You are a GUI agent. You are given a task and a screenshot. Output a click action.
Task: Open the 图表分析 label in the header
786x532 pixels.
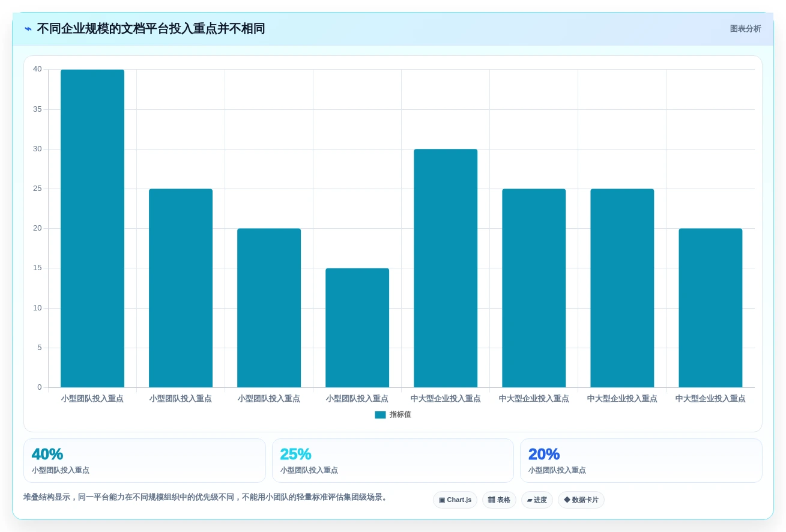click(746, 29)
